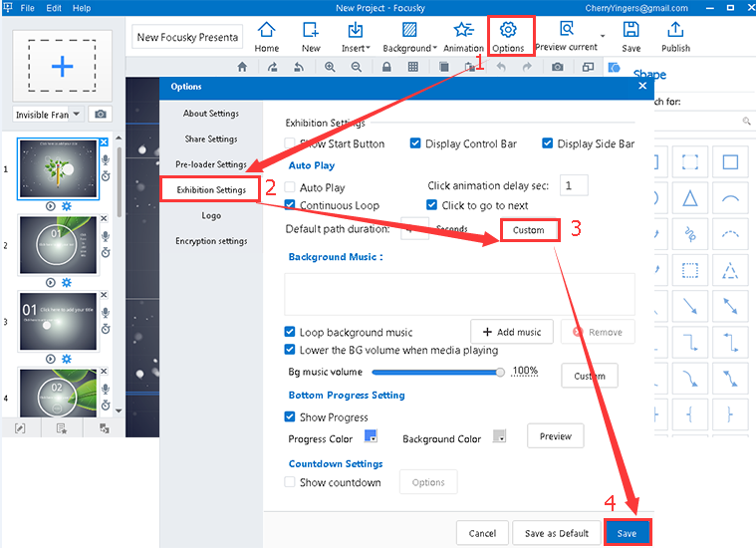Click the redo arrow icon
Screen dimensions: 756x548
point(528,67)
